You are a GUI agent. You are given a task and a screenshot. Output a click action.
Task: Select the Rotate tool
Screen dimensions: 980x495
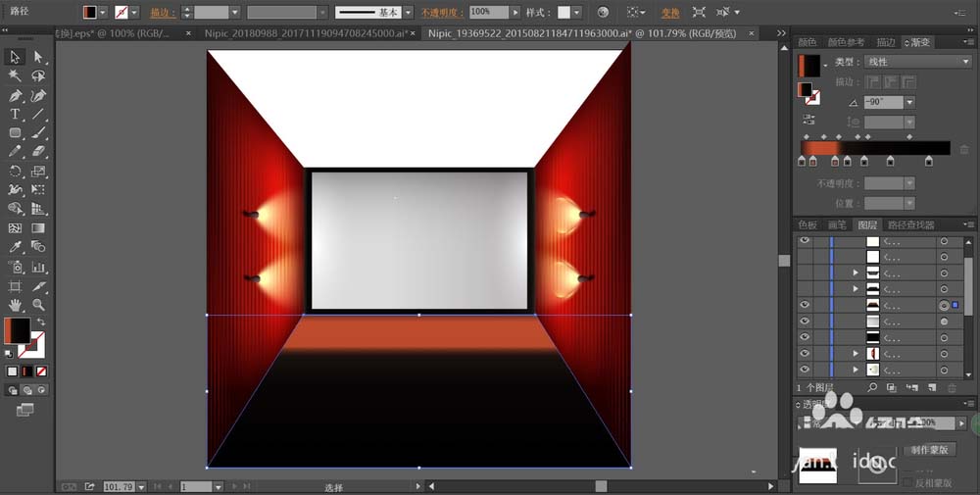15,172
